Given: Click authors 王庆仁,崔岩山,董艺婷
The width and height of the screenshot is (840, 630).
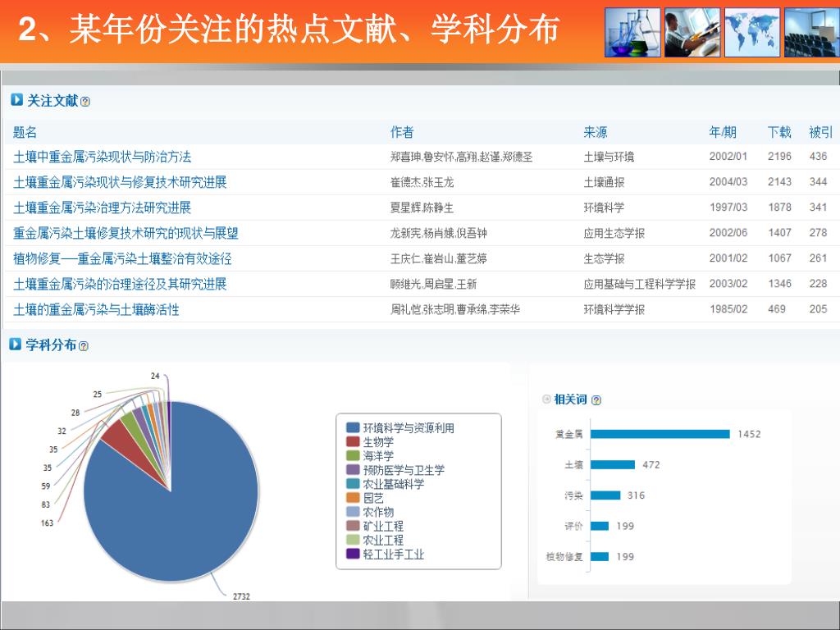Looking at the screenshot, I should [x=438, y=258].
